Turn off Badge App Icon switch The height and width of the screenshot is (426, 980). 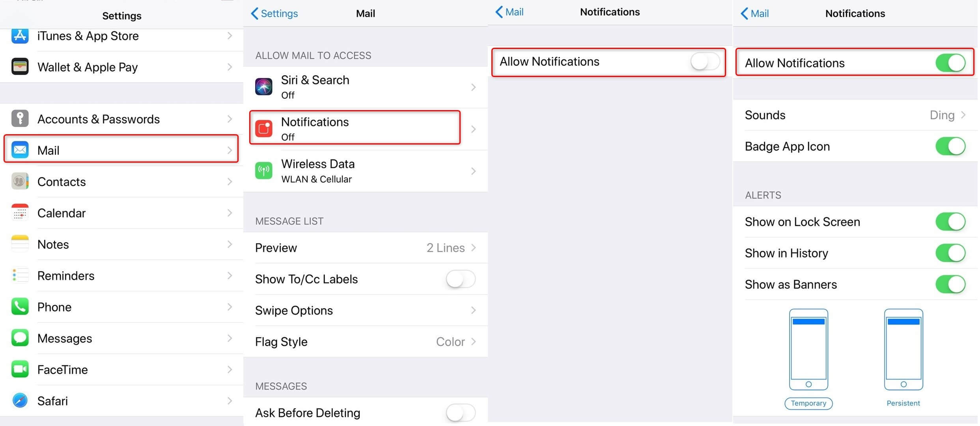point(950,146)
